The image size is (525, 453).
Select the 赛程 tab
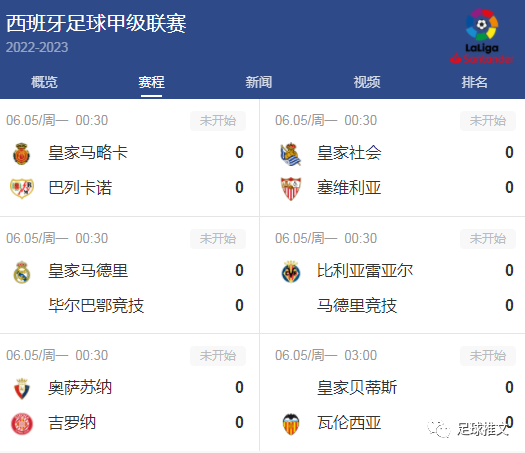pyautogui.click(x=151, y=82)
